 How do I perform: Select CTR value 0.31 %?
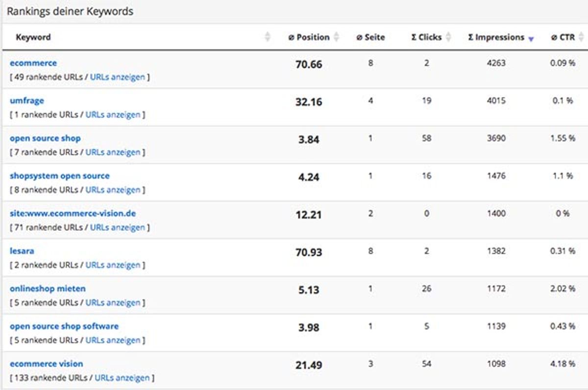(563, 251)
